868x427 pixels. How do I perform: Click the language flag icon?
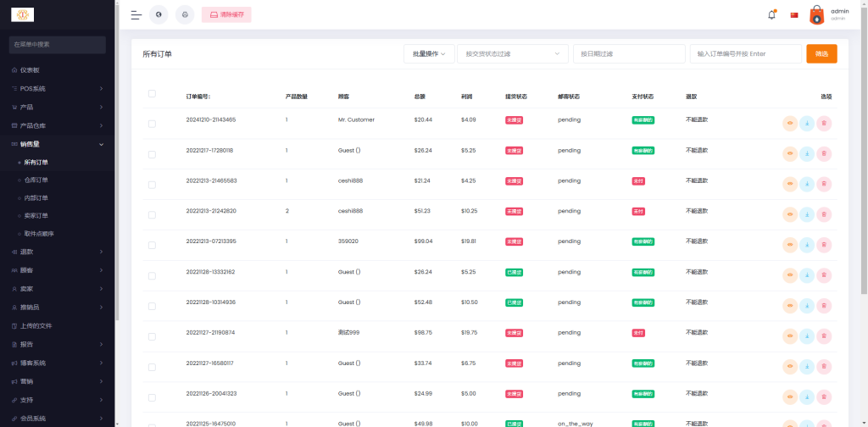(794, 14)
